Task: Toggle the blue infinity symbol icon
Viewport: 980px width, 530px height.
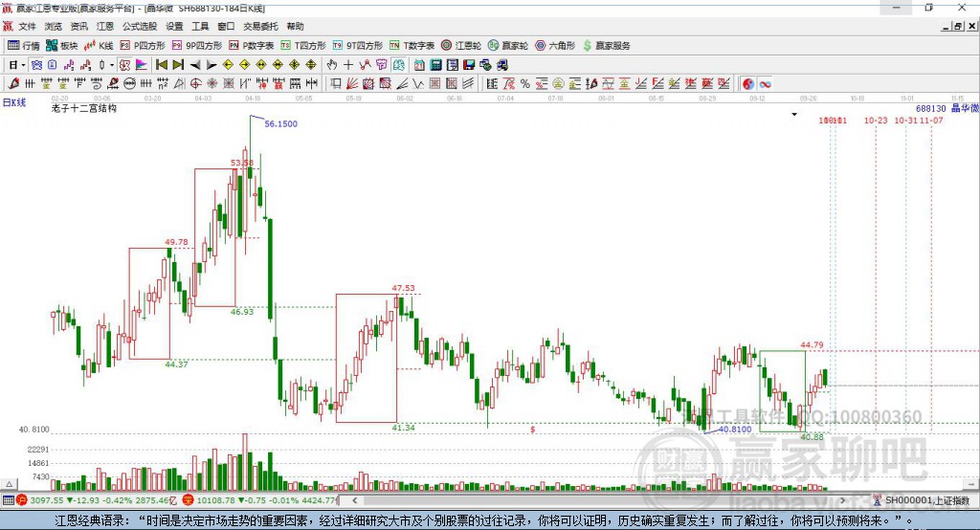Action: [765, 84]
